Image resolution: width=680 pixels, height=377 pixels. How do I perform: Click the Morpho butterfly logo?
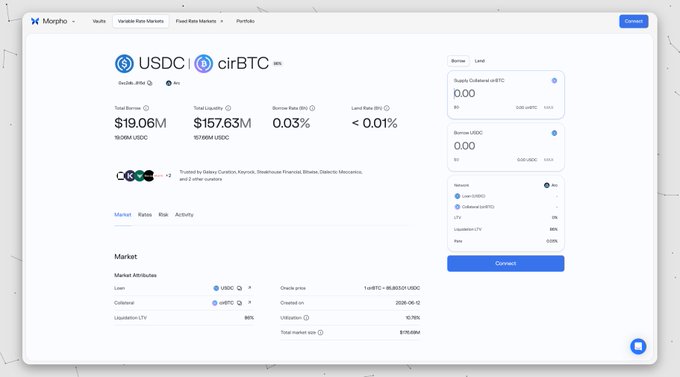coord(35,21)
